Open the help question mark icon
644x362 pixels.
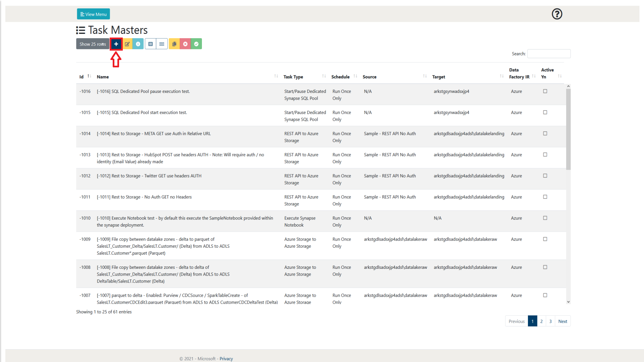coord(557,14)
